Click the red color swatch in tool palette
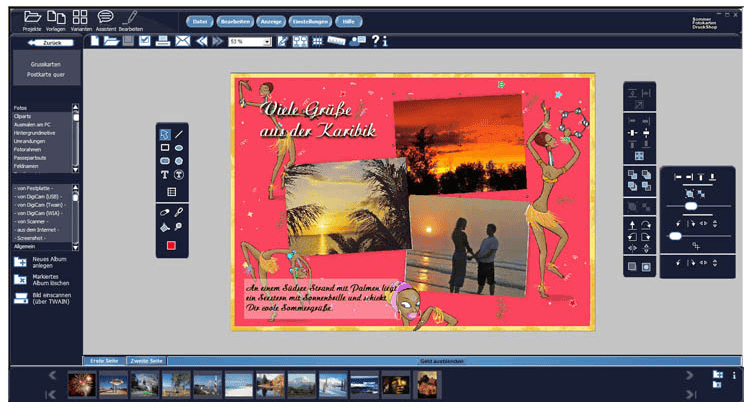The image size is (750, 408). (171, 245)
